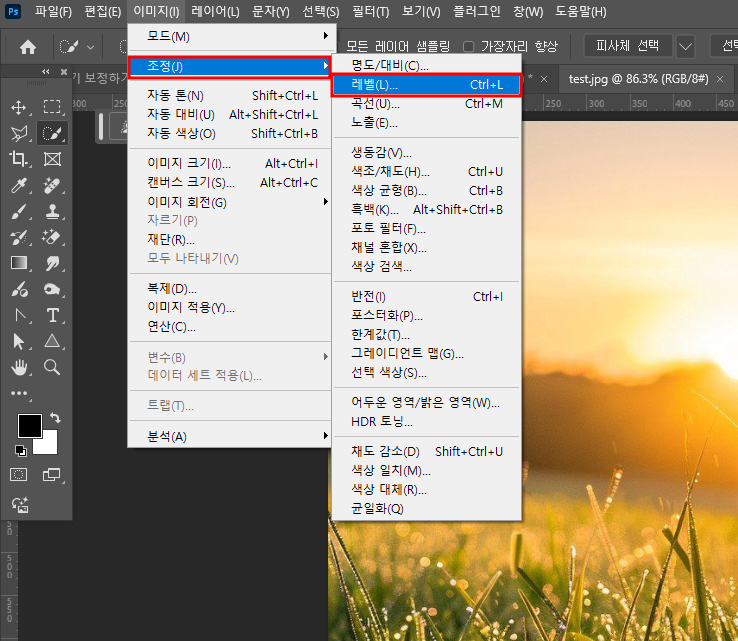The height and width of the screenshot is (641, 738).
Task: Open the 도움말(H) menu
Action: pos(581,11)
